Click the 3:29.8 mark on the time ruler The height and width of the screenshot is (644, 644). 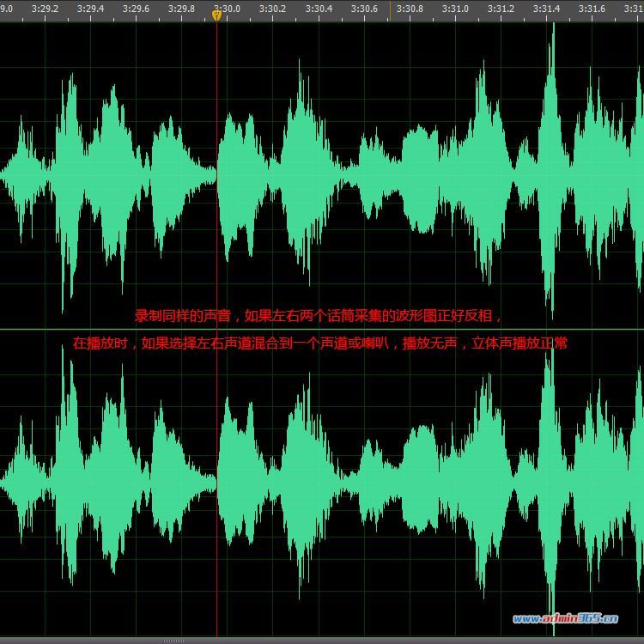coord(181,9)
